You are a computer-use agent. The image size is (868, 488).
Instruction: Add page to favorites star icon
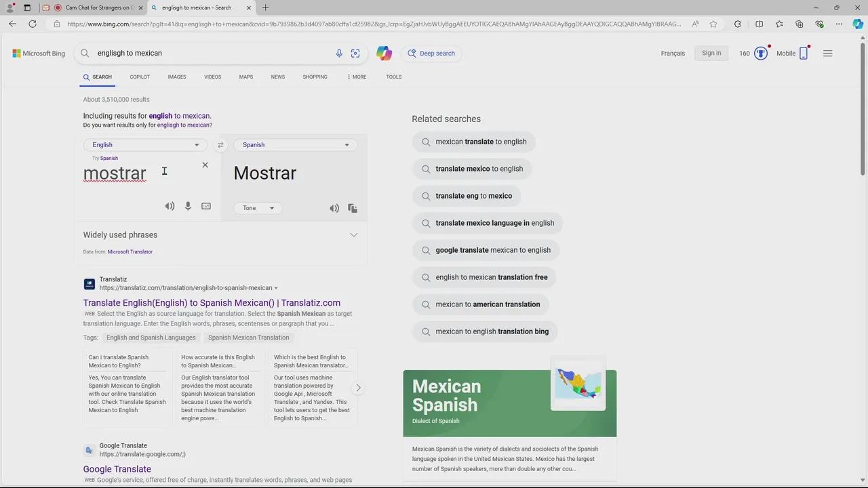(713, 24)
